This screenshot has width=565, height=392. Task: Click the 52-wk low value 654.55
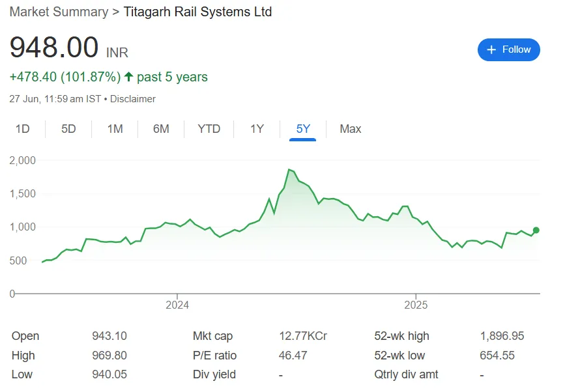[x=497, y=356]
